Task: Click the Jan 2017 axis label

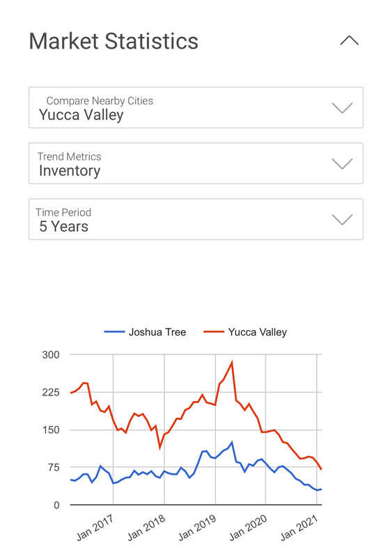Action: pyautogui.click(x=95, y=527)
